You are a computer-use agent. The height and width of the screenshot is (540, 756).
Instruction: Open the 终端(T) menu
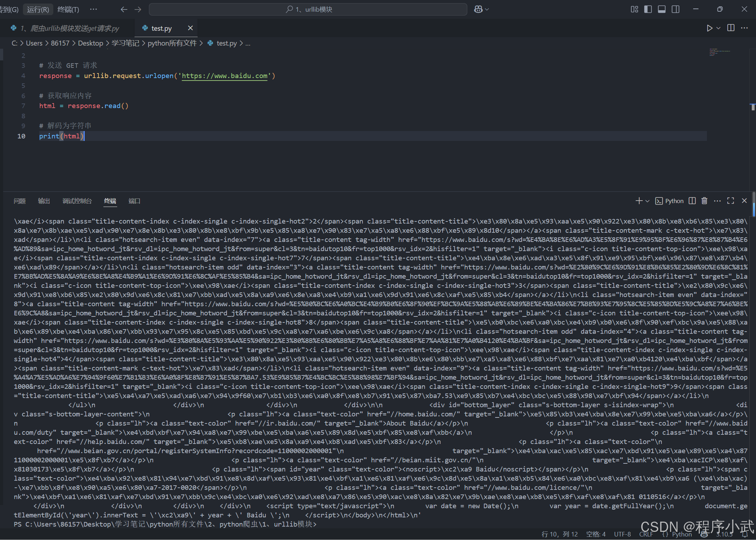[x=68, y=10]
